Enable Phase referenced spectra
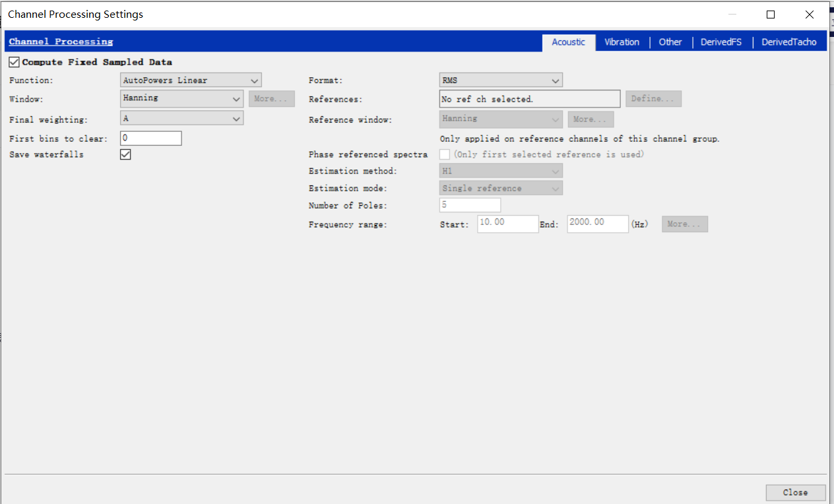This screenshot has height=504, width=834. pyautogui.click(x=444, y=154)
